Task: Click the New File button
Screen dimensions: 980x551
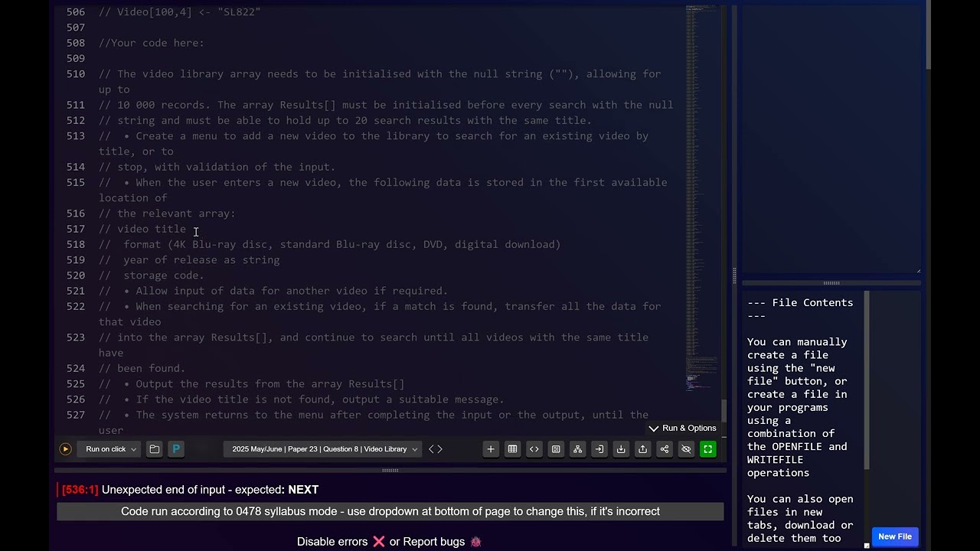Action: pos(894,536)
